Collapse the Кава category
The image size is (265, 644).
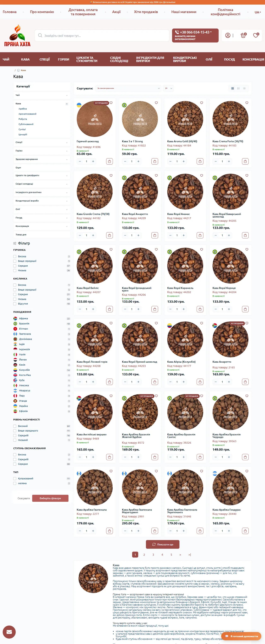click(67, 104)
